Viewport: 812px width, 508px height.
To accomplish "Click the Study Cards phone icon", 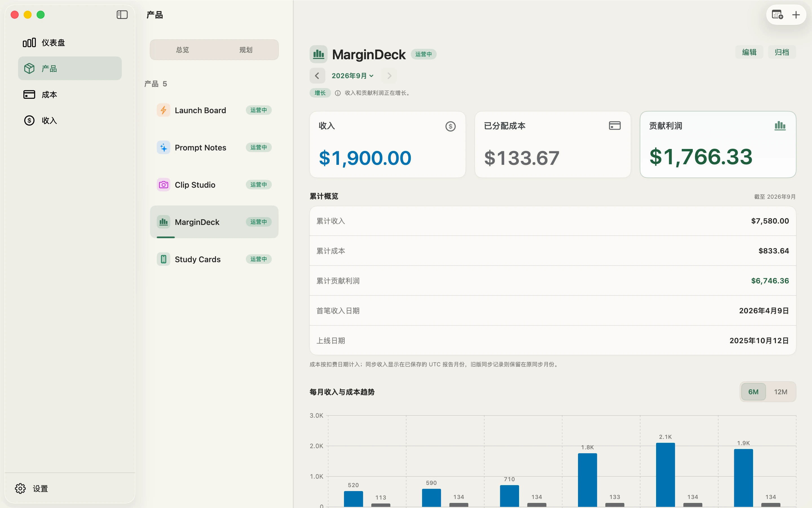I will tap(164, 259).
